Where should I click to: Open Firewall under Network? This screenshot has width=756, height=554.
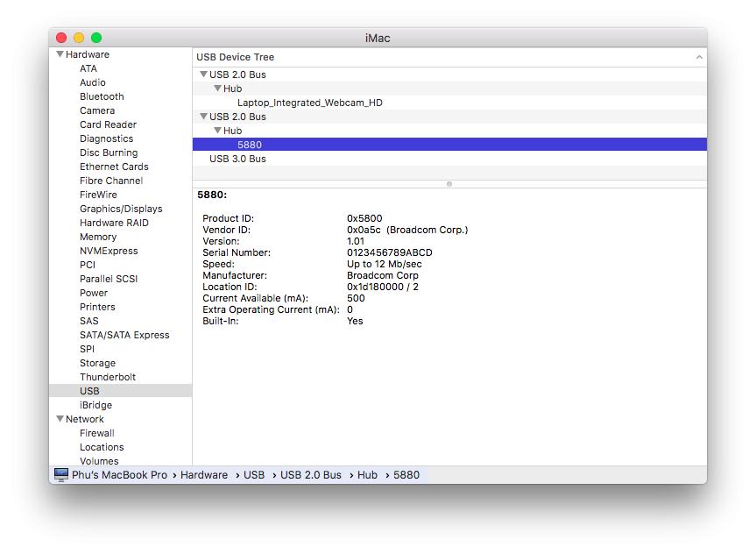pos(97,433)
